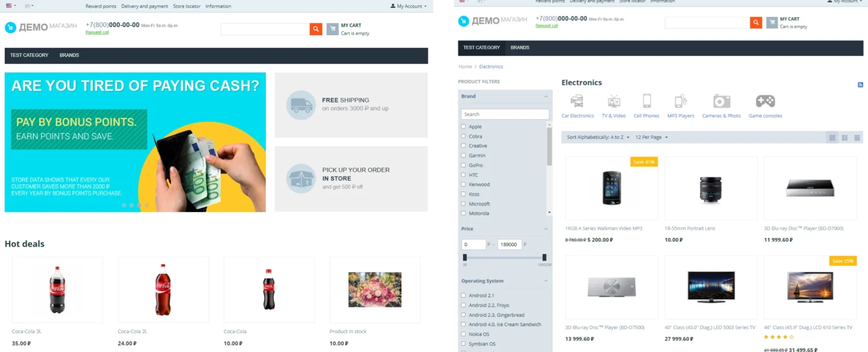The width and height of the screenshot is (868, 352).
Task: Enable the Android 2.1 filter checkbox
Action: (x=464, y=295)
